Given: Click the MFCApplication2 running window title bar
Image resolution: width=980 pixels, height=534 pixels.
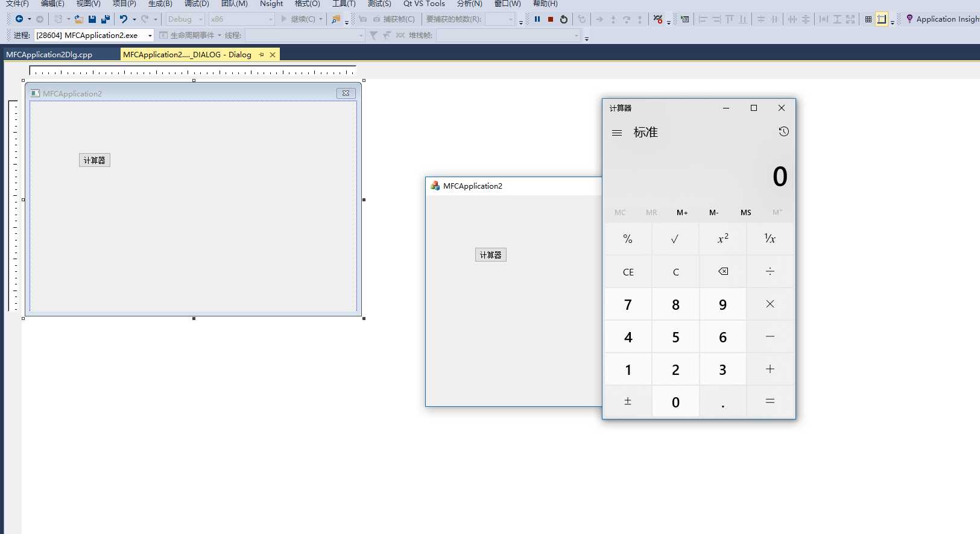Looking at the screenshot, I should click(x=514, y=186).
